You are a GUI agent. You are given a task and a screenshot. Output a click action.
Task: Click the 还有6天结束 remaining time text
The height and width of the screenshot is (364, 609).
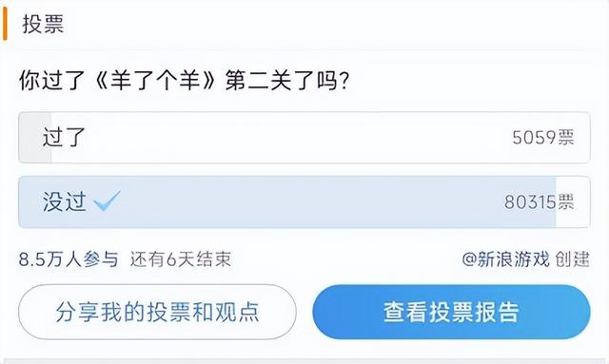[181, 259]
